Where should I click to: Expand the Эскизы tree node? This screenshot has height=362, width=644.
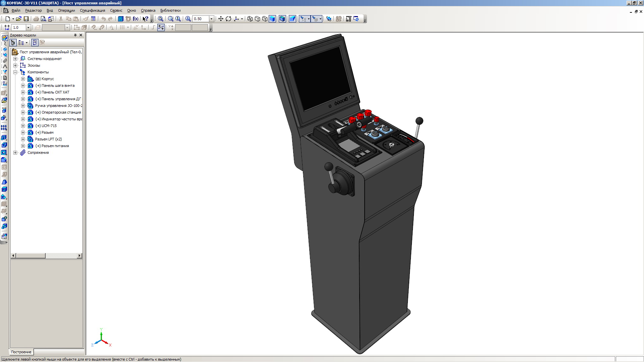[x=15, y=65]
